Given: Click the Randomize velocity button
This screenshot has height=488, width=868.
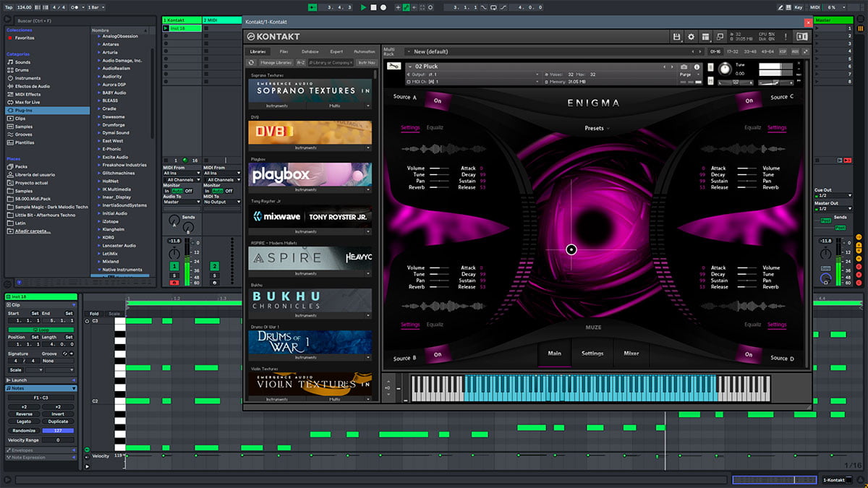Looking at the screenshot, I should click(24, 430).
